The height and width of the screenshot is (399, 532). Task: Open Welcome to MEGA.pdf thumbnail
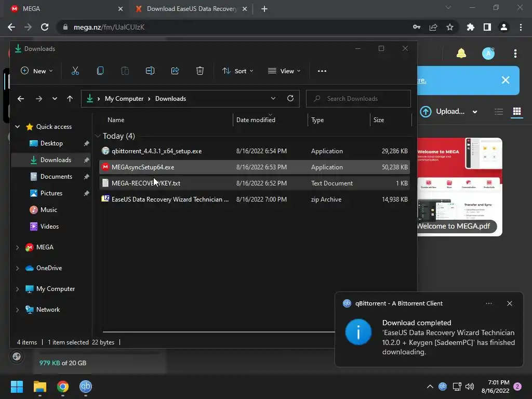coord(460,187)
